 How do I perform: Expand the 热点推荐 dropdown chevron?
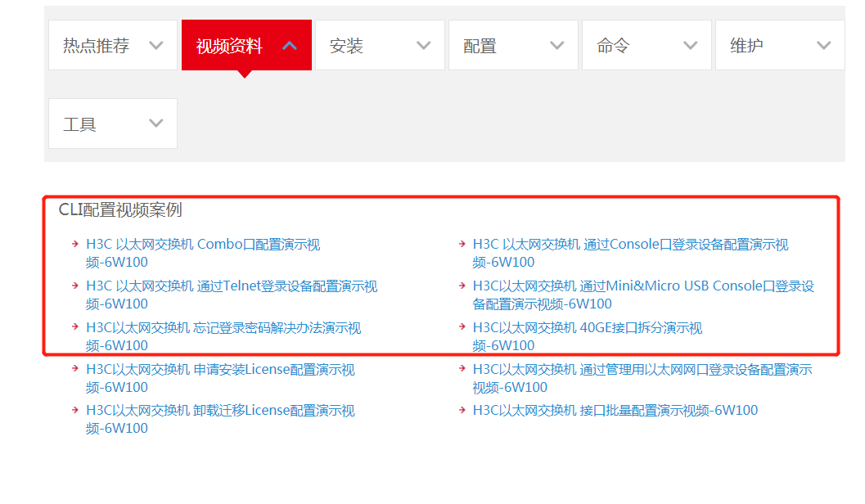156,46
